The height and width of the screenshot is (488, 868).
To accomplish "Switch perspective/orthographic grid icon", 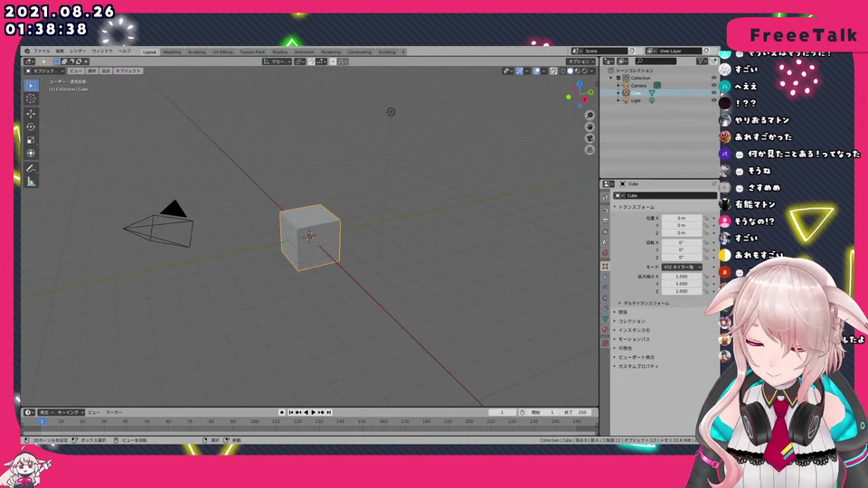I will coord(590,150).
